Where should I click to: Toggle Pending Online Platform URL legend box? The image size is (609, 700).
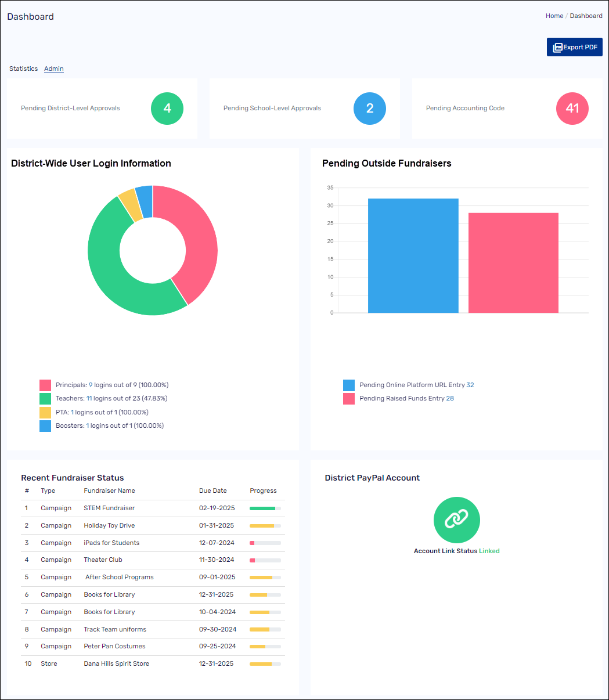(x=349, y=385)
